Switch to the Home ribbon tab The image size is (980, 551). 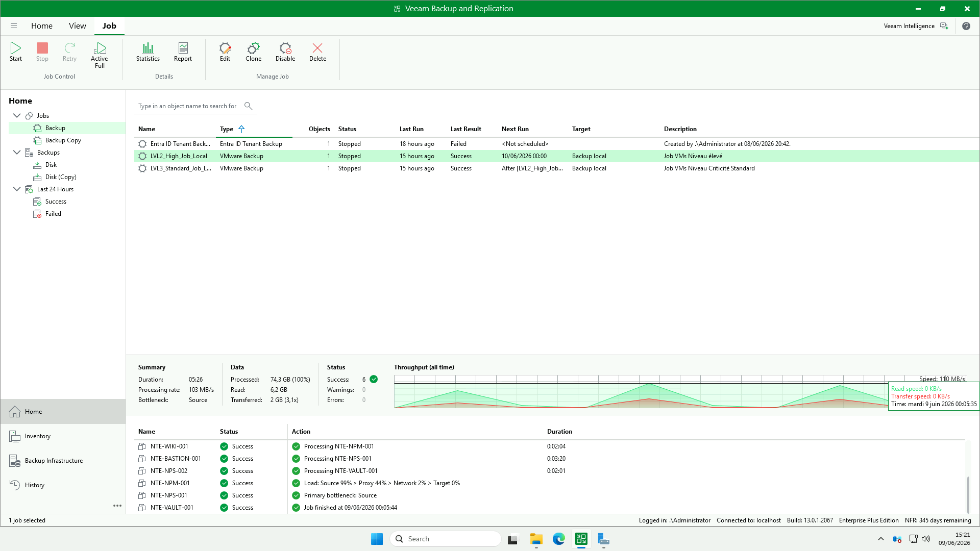click(42, 26)
